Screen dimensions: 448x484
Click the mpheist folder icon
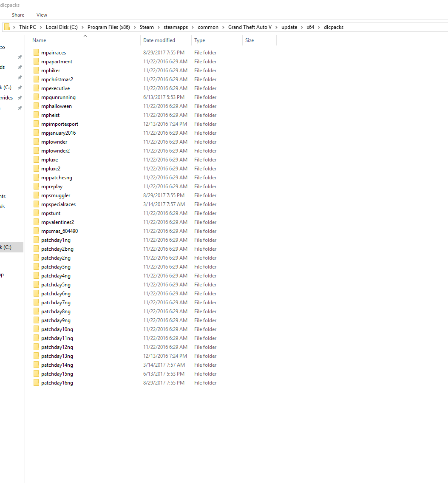[36, 115]
